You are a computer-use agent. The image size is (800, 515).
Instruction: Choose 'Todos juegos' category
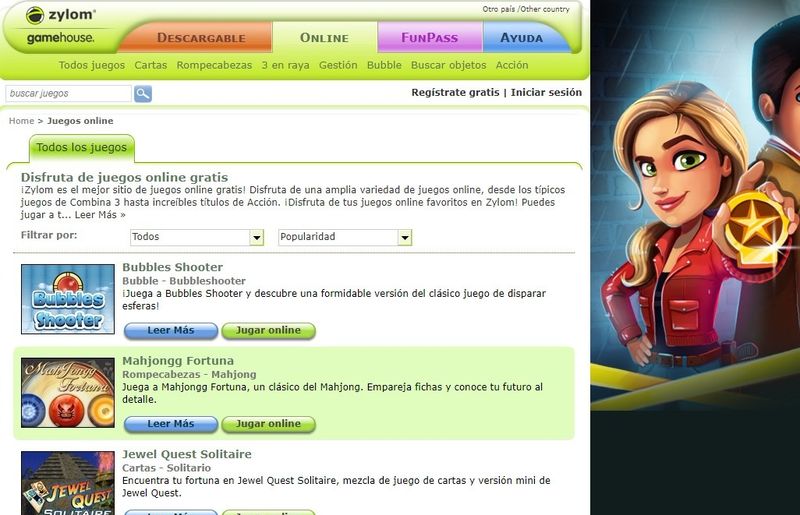pos(92,65)
